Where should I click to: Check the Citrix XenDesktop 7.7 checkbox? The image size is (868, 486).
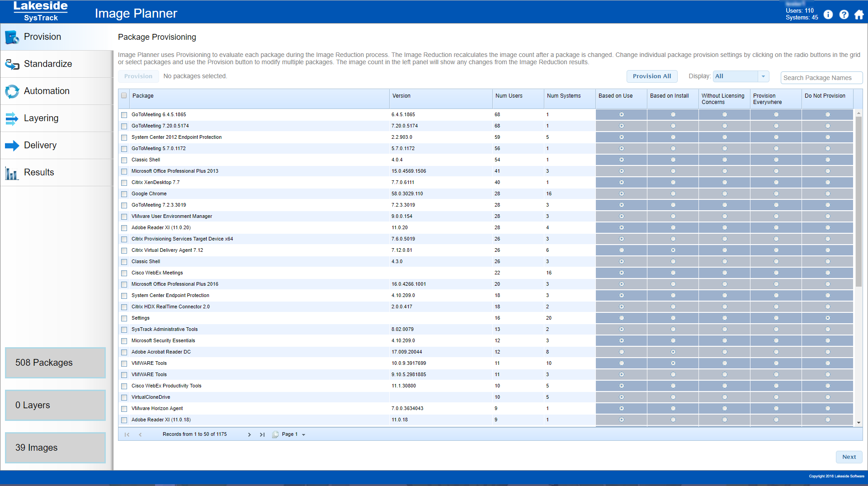click(x=124, y=183)
